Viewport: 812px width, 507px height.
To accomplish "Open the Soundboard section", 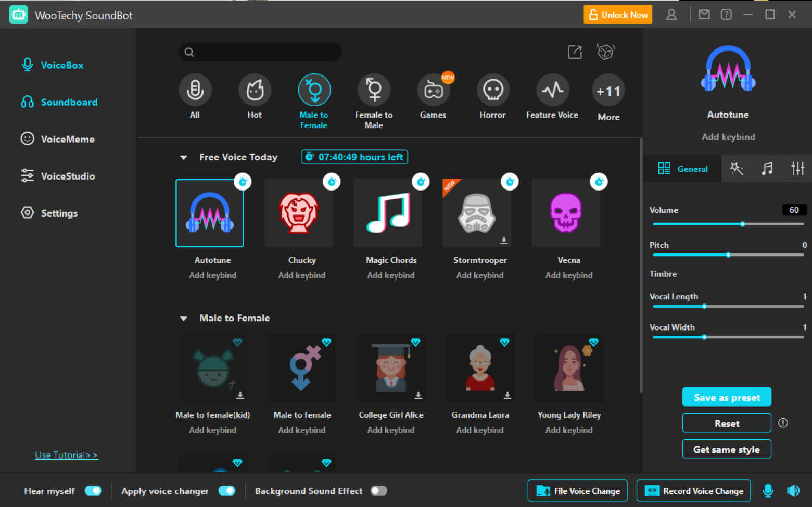I will click(x=69, y=102).
